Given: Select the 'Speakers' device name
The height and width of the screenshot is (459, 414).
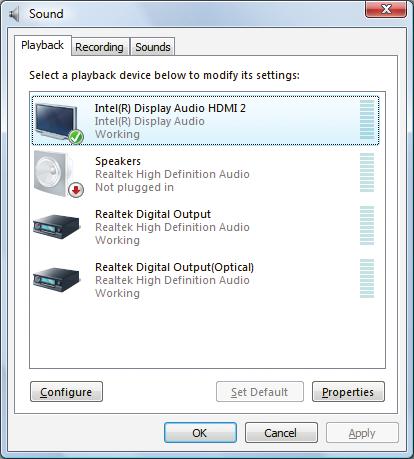Looking at the screenshot, I should [x=118, y=161].
